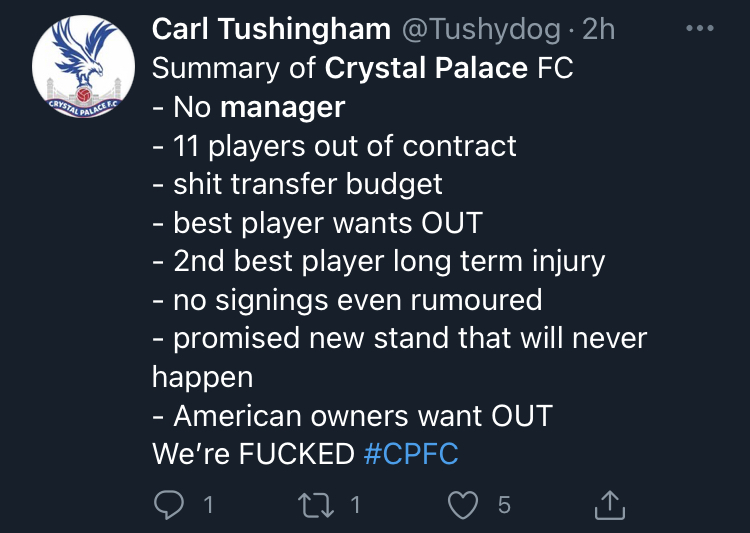Screen dimensions: 750x533
Task: Reply to Carl Tushingham's tweet
Action: tap(169, 505)
